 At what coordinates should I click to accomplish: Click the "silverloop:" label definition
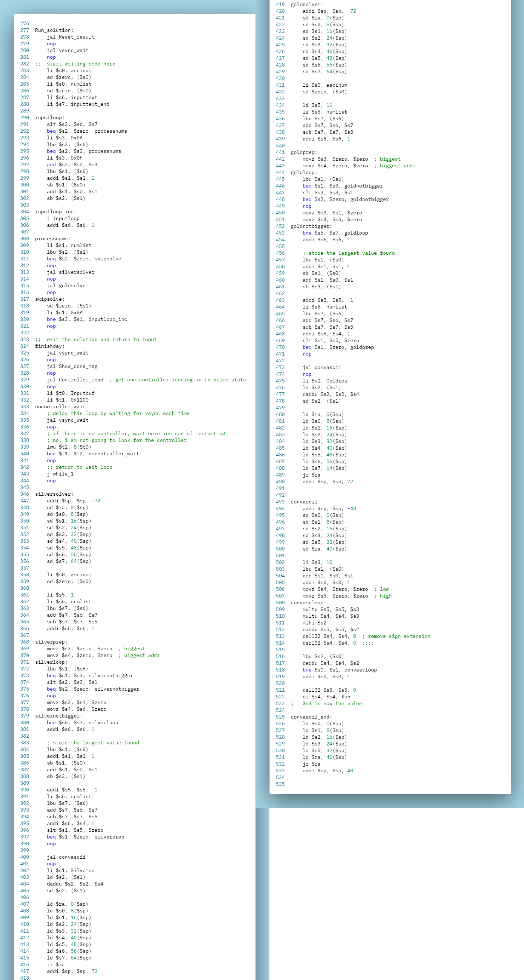51,662
